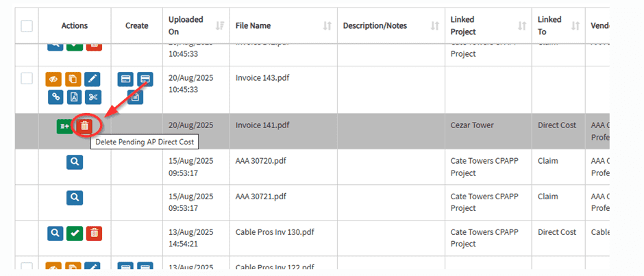
Task: Click the magnifier view icon for AAA 30721.pdf
Action: pyautogui.click(x=75, y=197)
